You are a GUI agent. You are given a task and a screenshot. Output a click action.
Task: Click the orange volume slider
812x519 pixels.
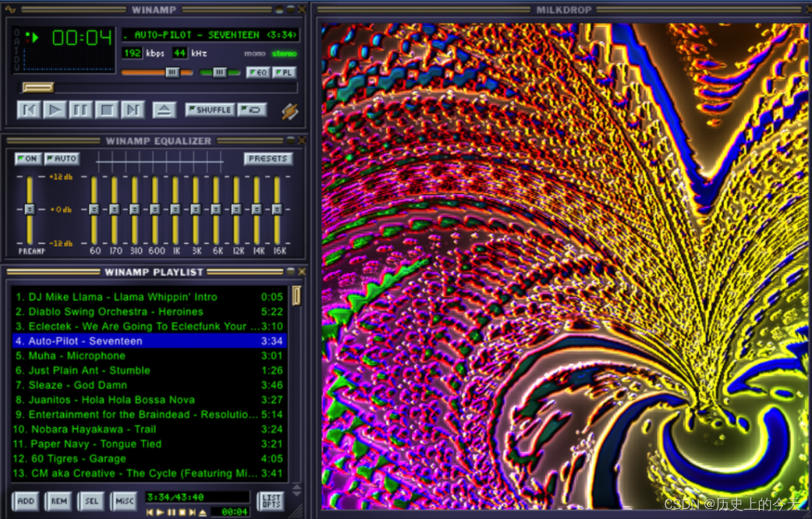click(157, 72)
